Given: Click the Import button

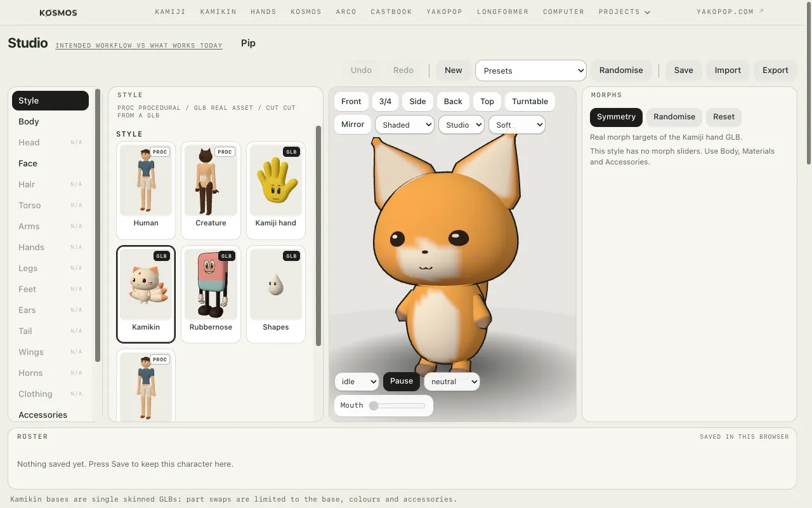Looking at the screenshot, I should coord(728,70).
